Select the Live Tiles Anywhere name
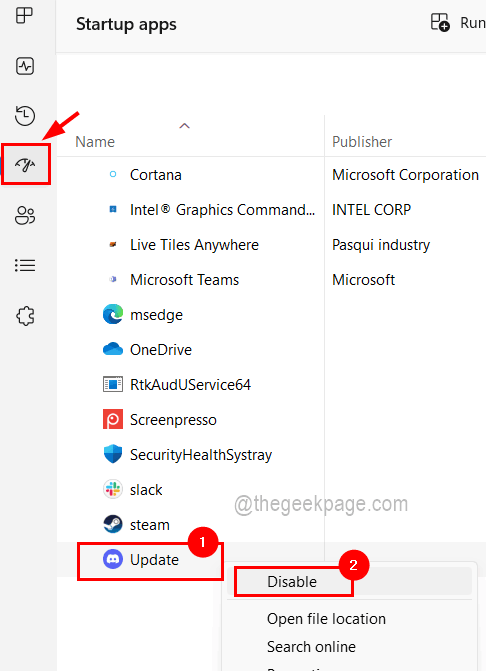486x671 pixels. 194,245
